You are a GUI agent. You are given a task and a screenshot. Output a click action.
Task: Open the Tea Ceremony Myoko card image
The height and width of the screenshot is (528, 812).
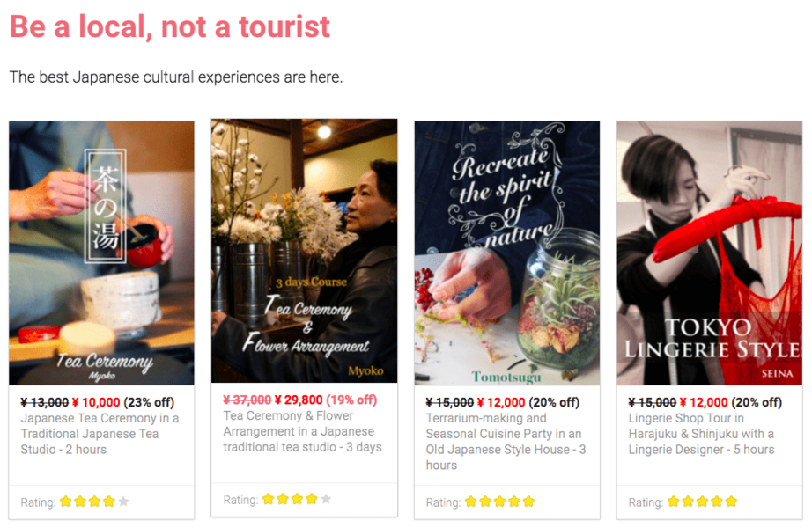point(101,253)
